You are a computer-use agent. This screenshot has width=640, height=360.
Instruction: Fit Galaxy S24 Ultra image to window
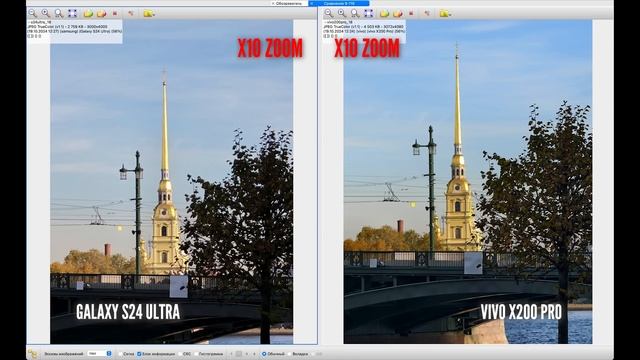pyautogui.click(x=73, y=13)
